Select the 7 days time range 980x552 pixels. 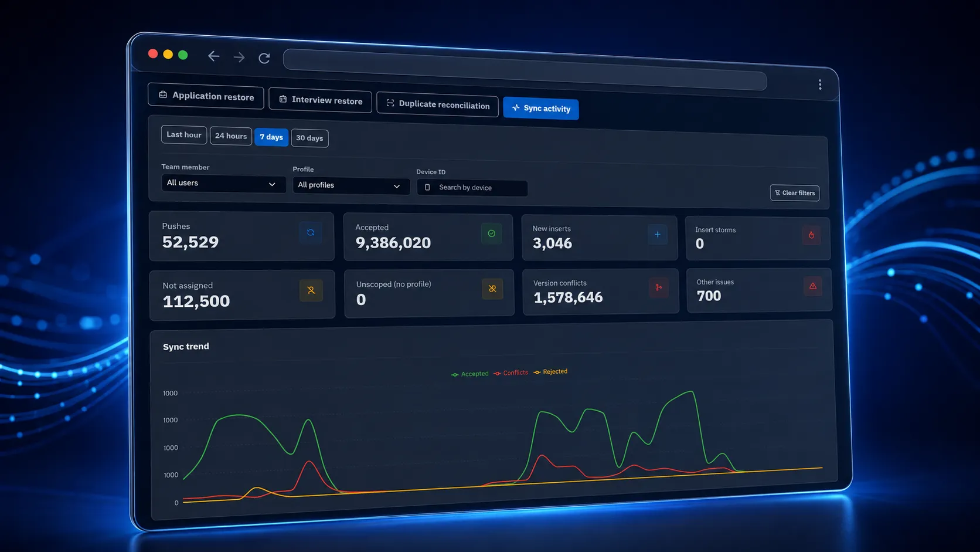point(271,137)
